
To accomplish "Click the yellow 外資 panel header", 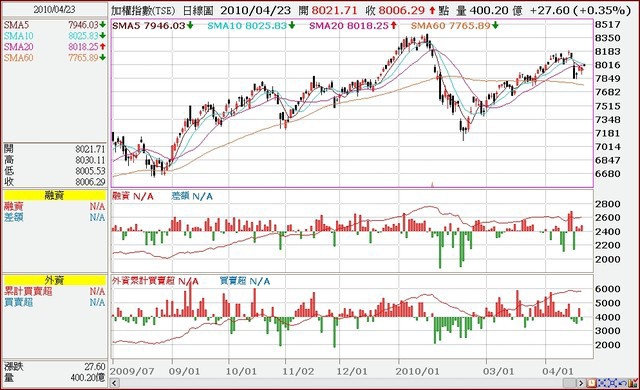I will tap(54, 280).
